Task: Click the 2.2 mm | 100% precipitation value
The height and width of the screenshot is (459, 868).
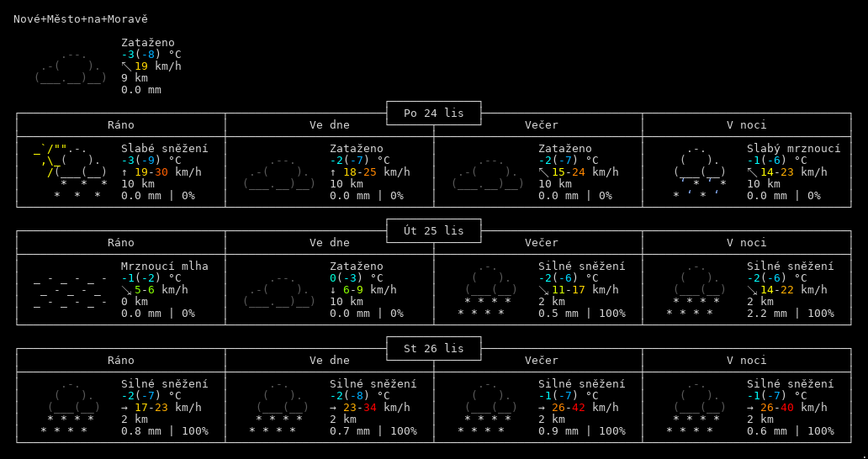Action: tap(790, 314)
